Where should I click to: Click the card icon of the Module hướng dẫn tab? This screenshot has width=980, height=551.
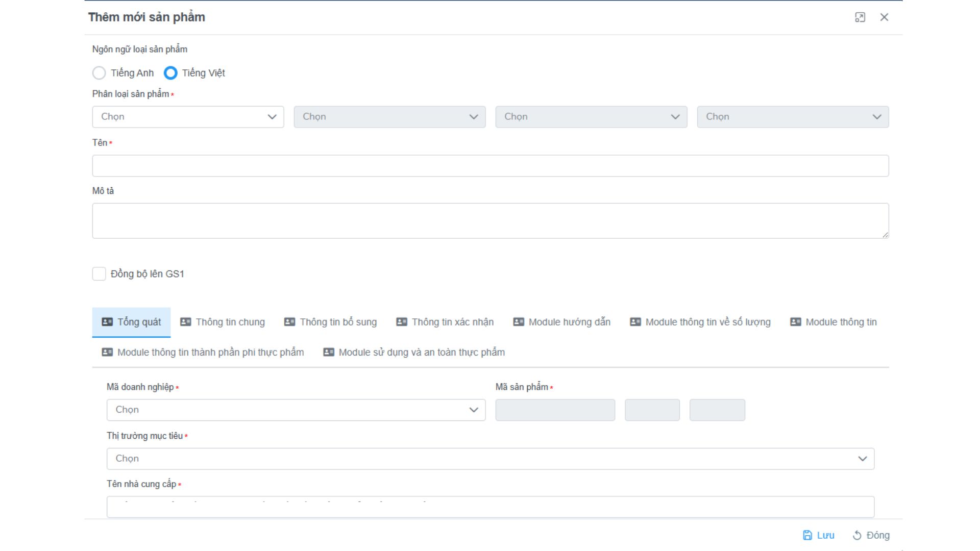(519, 322)
